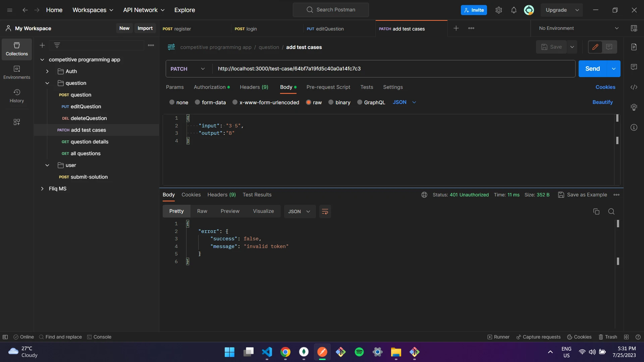Click the network globe icon near status
This screenshot has height=362, width=644.
(x=424, y=195)
